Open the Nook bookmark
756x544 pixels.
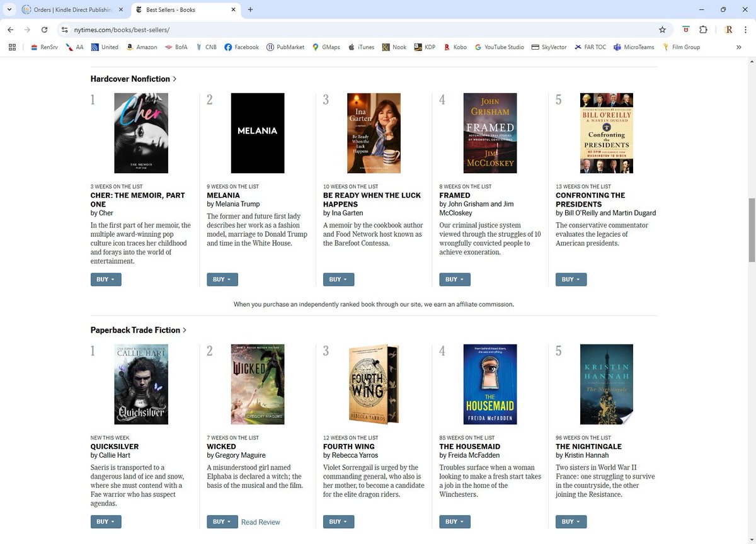pyautogui.click(x=394, y=47)
